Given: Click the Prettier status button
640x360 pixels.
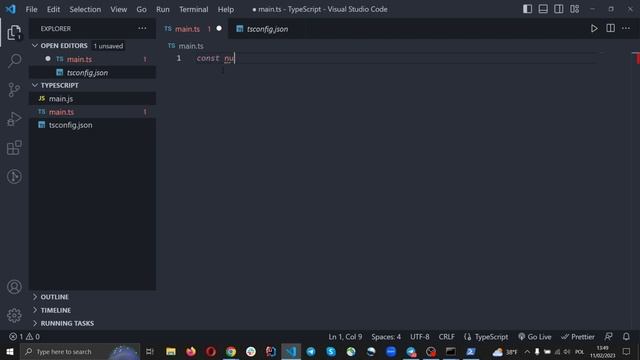Looking at the screenshot, I should pyautogui.click(x=578, y=337).
